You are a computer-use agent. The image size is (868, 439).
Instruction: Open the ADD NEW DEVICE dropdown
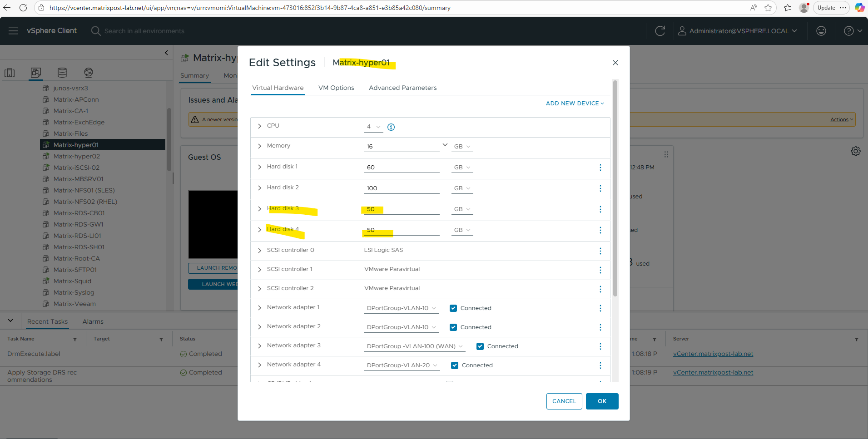575,104
